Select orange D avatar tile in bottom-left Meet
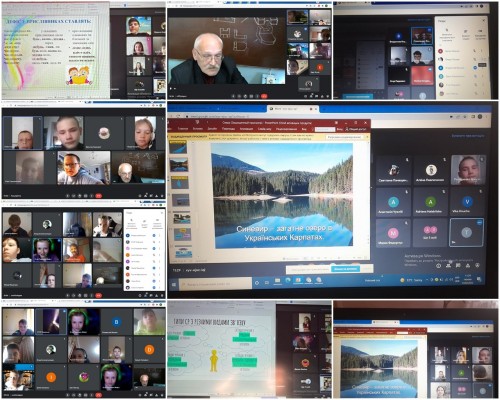This screenshot has width=500, height=400. (x=149, y=350)
